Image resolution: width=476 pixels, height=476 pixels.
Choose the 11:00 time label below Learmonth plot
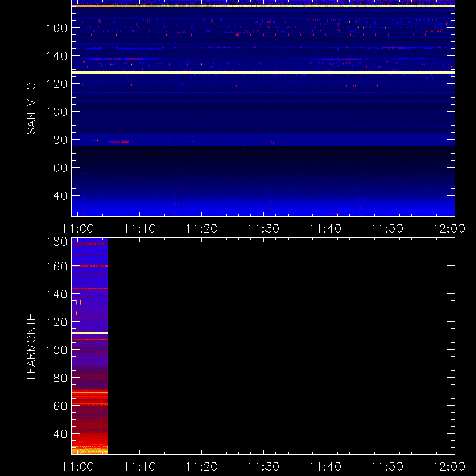(x=78, y=466)
